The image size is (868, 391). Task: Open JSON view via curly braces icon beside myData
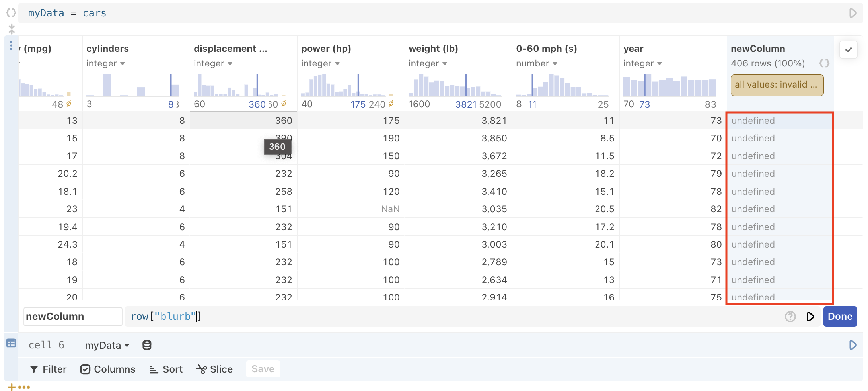pyautogui.click(x=11, y=12)
